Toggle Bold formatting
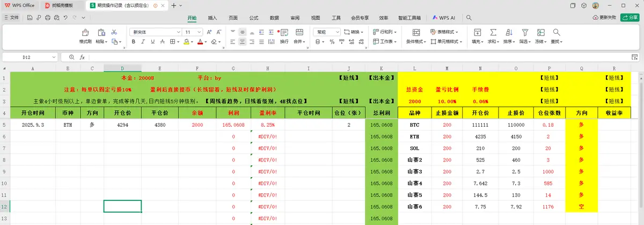 pos(133,41)
